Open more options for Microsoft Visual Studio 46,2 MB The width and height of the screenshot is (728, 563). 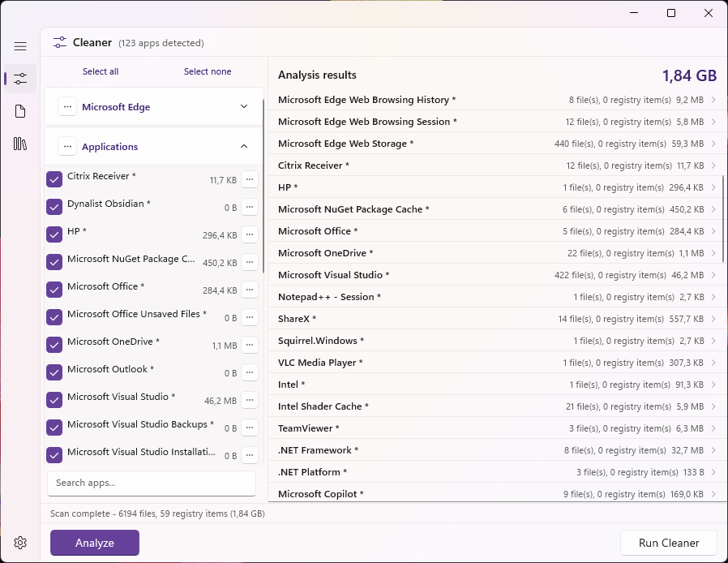pos(250,400)
